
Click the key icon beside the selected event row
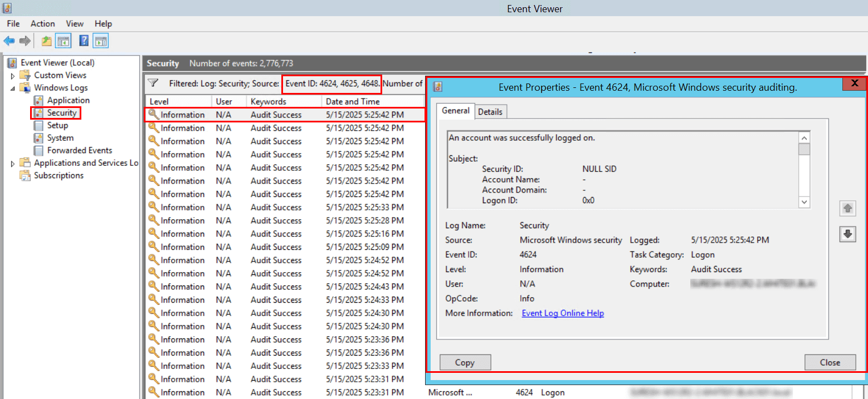152,114
